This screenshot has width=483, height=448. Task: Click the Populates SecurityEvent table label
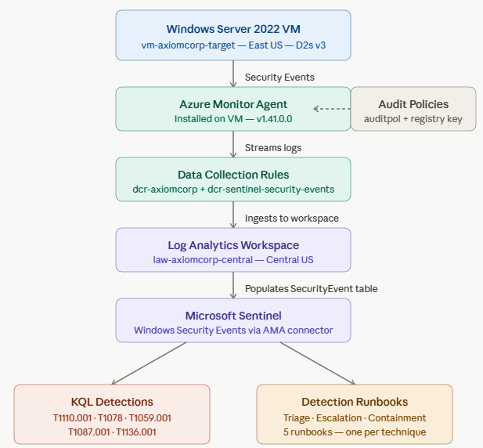(311, 289)
